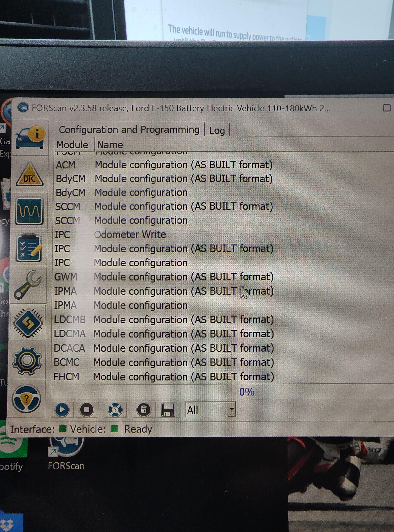Open the steering wheel help section

[27, 399]
